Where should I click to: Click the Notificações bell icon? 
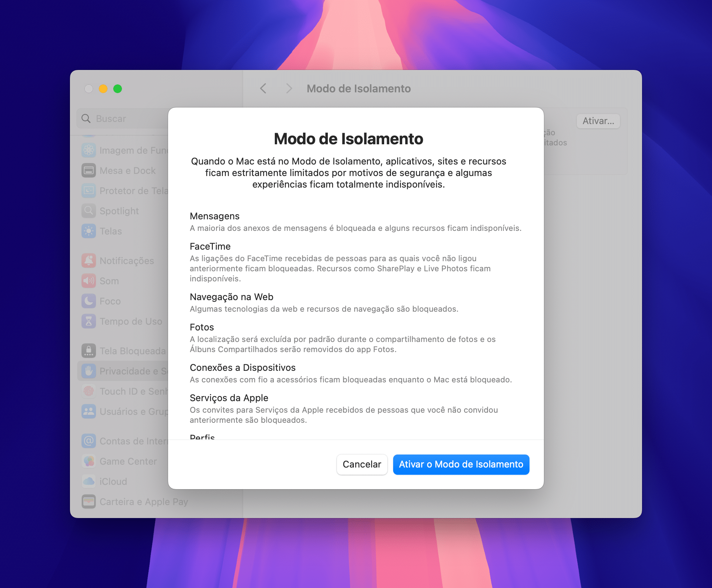(89, 260)
